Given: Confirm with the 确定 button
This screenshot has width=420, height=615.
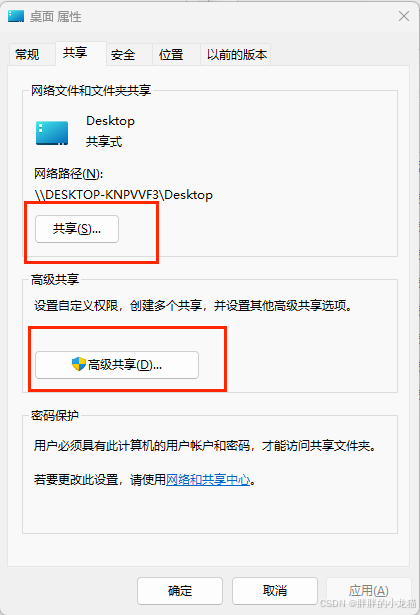Looking at the screenshot, I should [180, 591].
